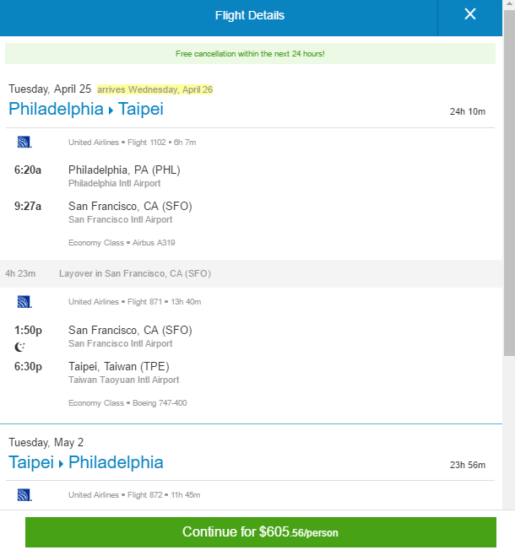Click the overnight moon icon below 1:50p

click(x=20, y=347)
